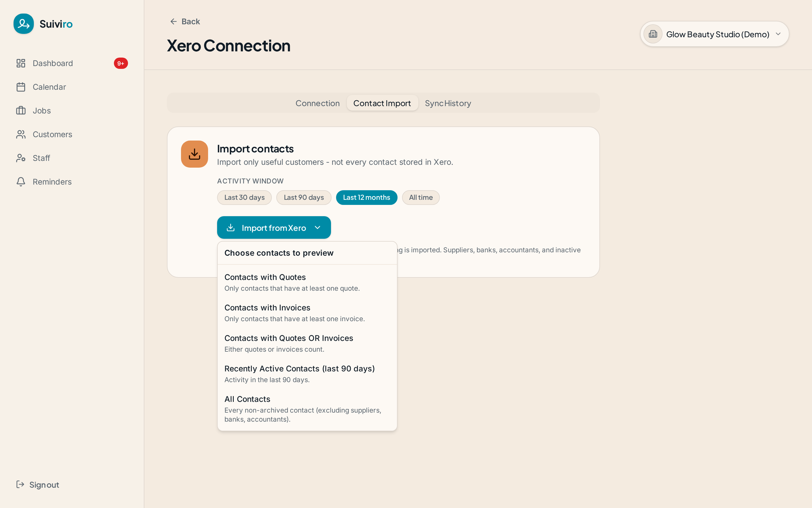Click the Import contacts heading

255,149
